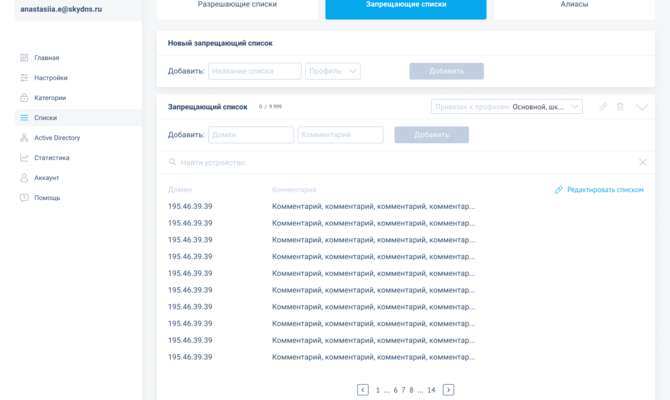Go to next page arrow

click(448, 390)
